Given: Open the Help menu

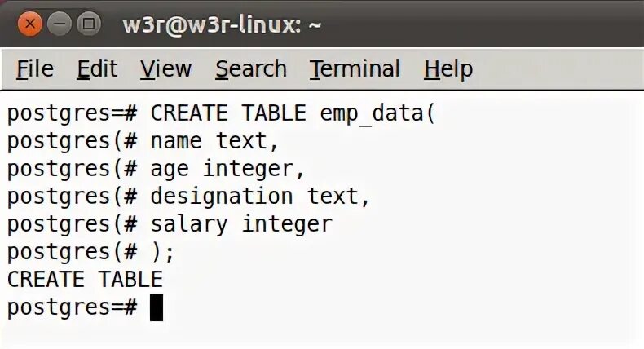Looking at the screenshot, I should tap(448, 68).
